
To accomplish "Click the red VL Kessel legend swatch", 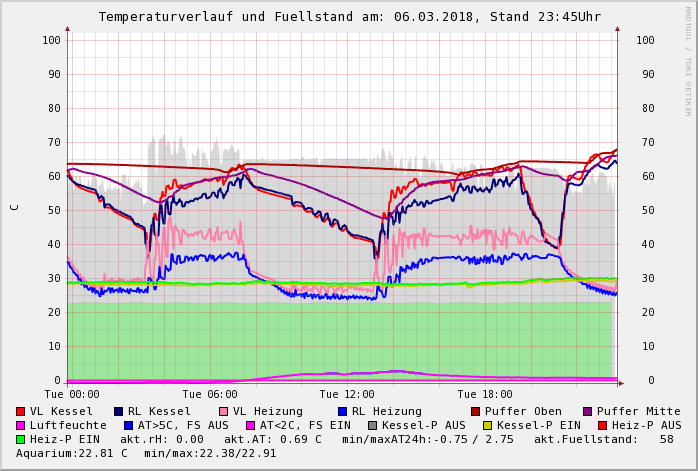I will [x=20, y=411].
